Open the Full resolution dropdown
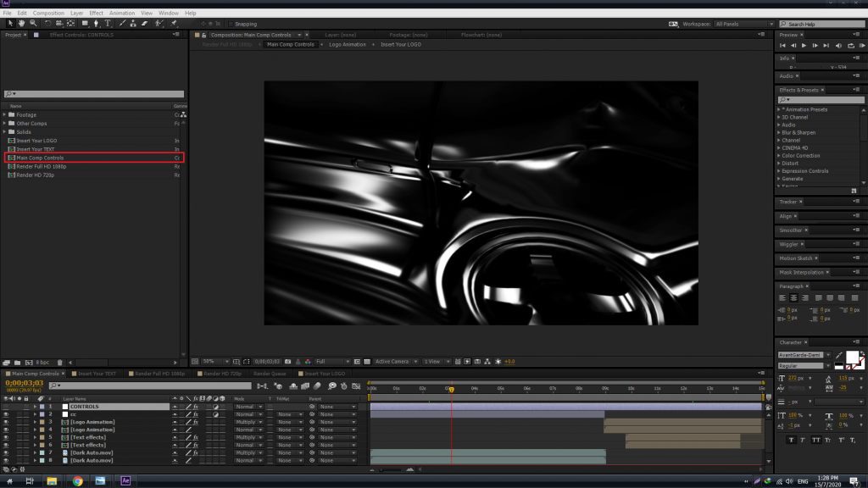Screen dimensions: 868x488 click(x=332, y=361)
